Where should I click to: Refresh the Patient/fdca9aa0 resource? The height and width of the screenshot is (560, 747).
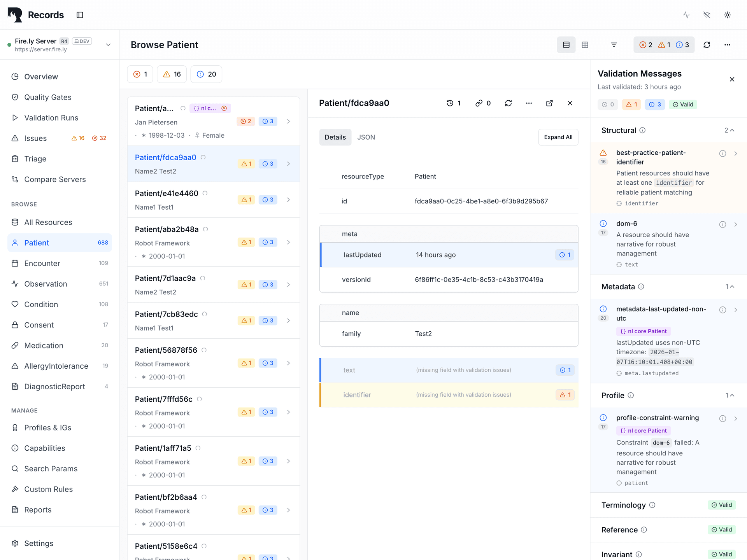tap(508, 103)
